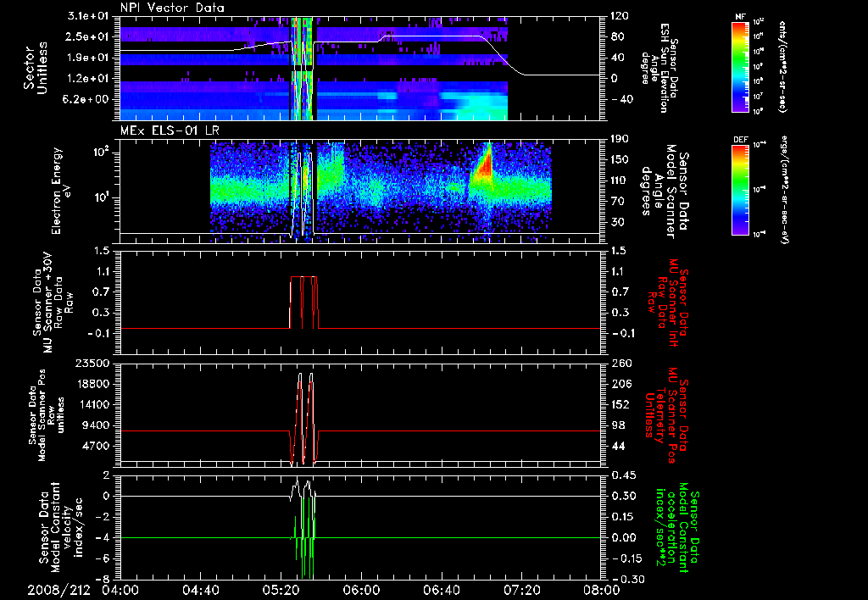Image resolution: width=868 pixels, height=600 pixels.
Task: Click the "1.2e+01" sector tick label
Action: (89, 79)
